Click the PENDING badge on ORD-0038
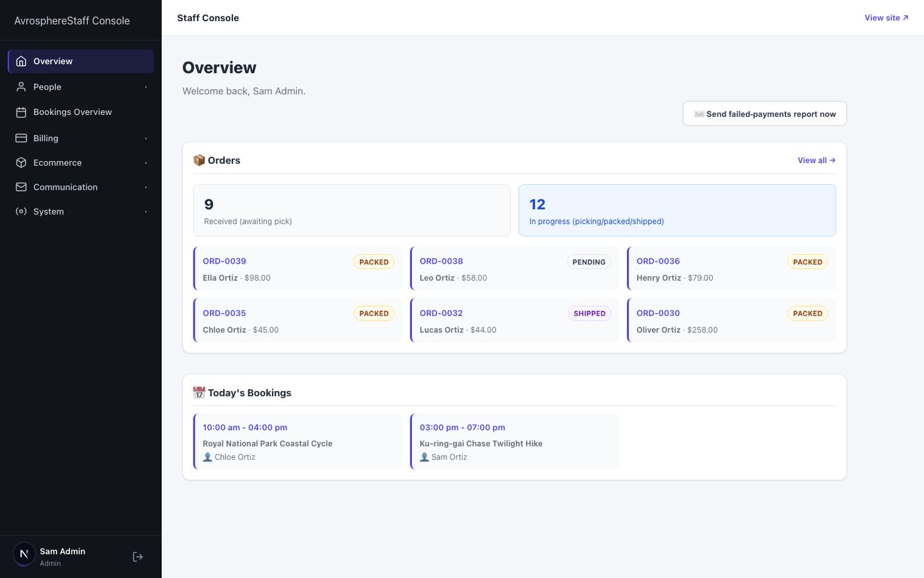 coord(589,262)
